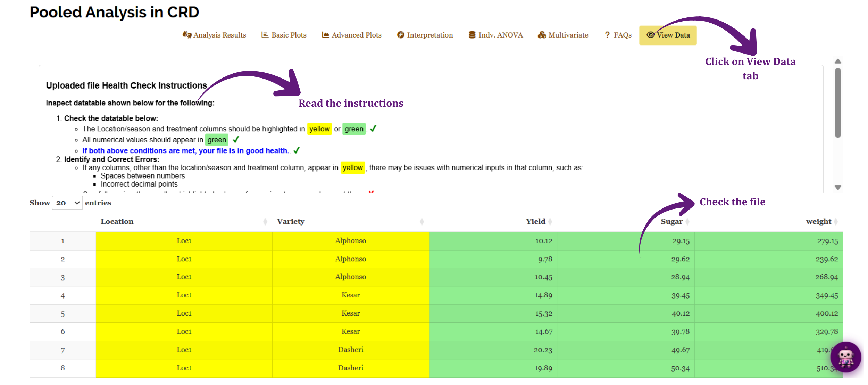Open the chatbot robot assistant icon
Viewport: 868px width, 385px height.
coord(846,357)
